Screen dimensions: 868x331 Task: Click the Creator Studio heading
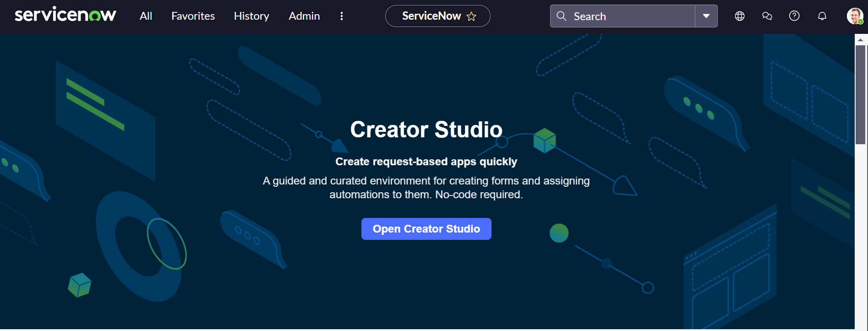pyautogui.click(x=426, y=130)
